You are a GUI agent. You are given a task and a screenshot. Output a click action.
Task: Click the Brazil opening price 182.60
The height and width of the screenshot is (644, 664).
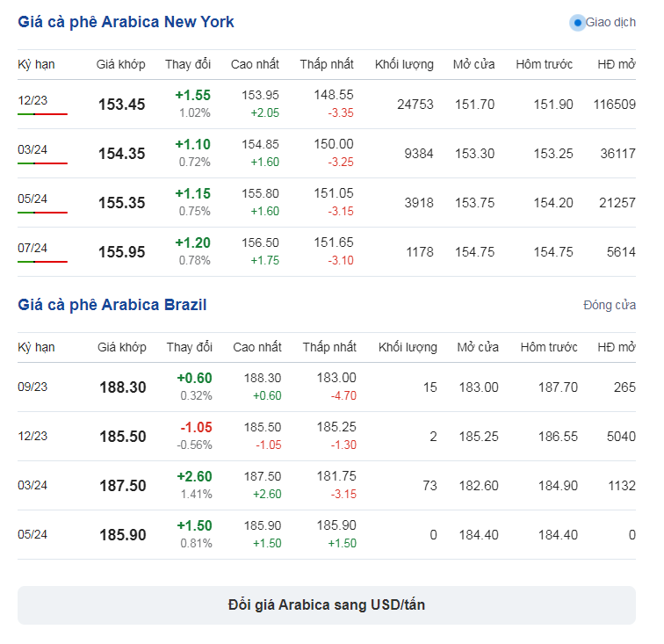479,486
